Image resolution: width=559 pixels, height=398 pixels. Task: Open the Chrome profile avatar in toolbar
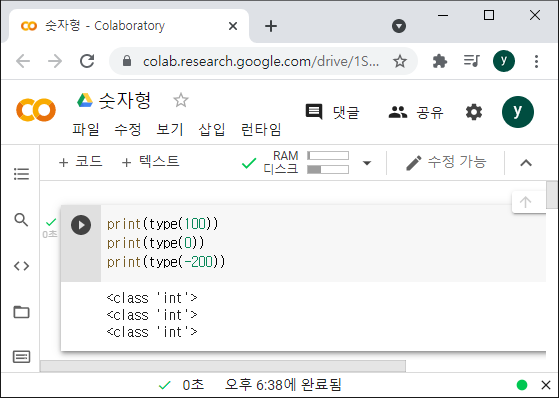click(x=504, y=61)
